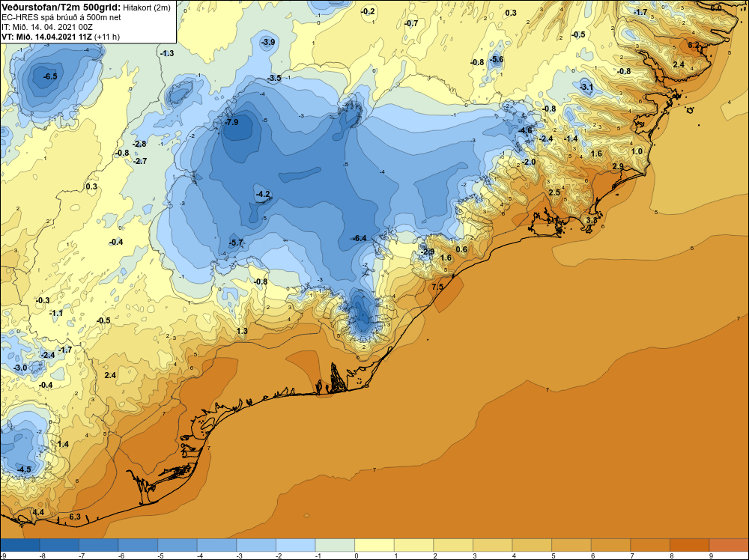Click the temperature label 6.3
This screenshot has height=560, width=749.
(x=75, y=517)
